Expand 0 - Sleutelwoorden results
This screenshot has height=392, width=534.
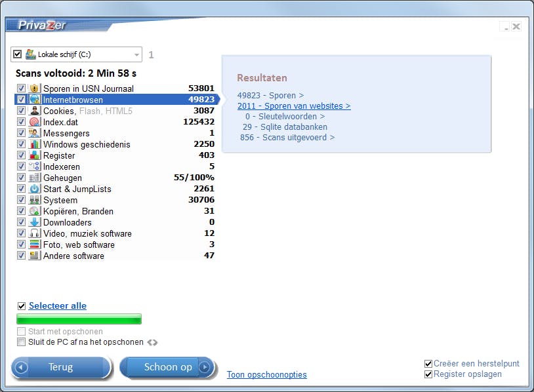(285, 117)
